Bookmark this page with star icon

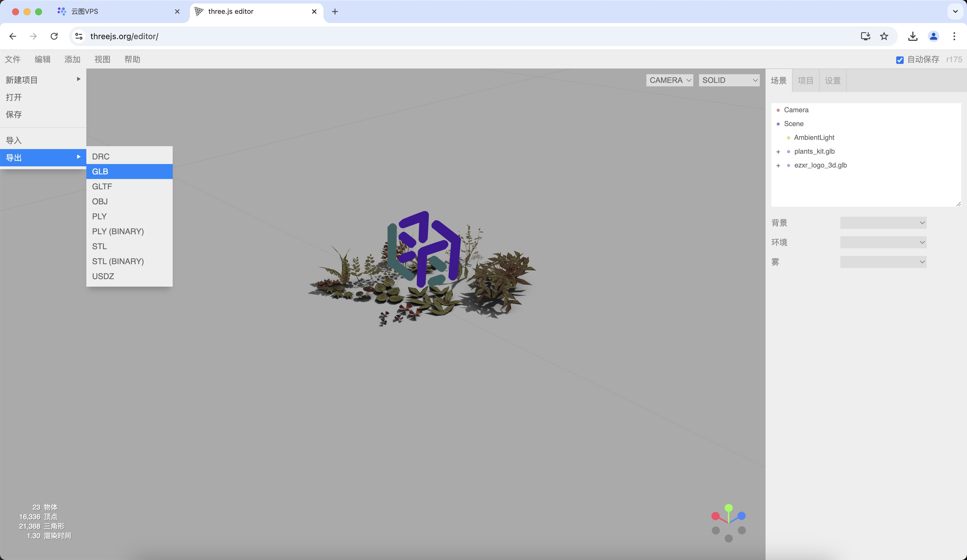[x=884, y=36]
